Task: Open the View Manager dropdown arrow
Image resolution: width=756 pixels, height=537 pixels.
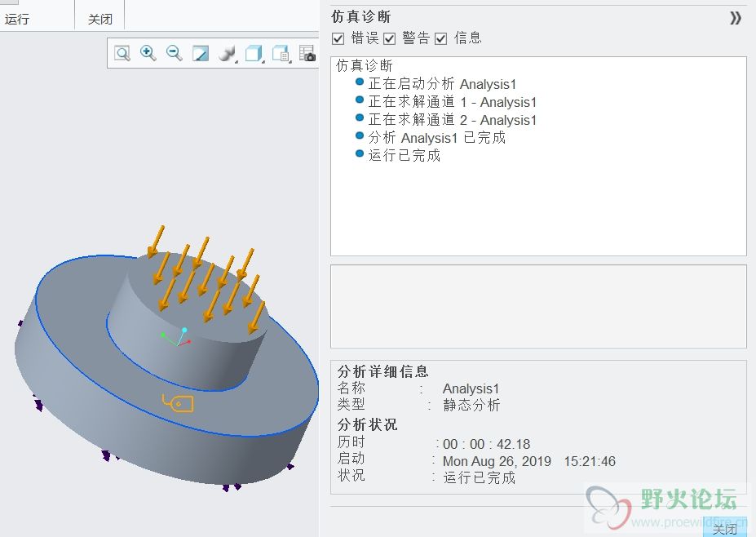Action: point(290,62)
